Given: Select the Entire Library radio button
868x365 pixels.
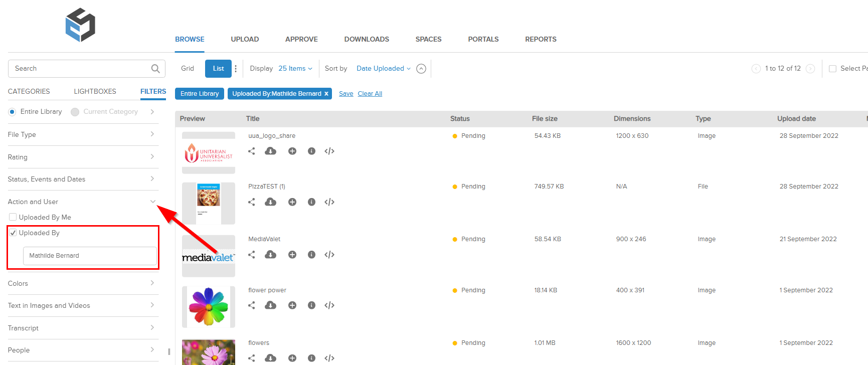Looking at the screenshot, I should (x=12, y=112).
